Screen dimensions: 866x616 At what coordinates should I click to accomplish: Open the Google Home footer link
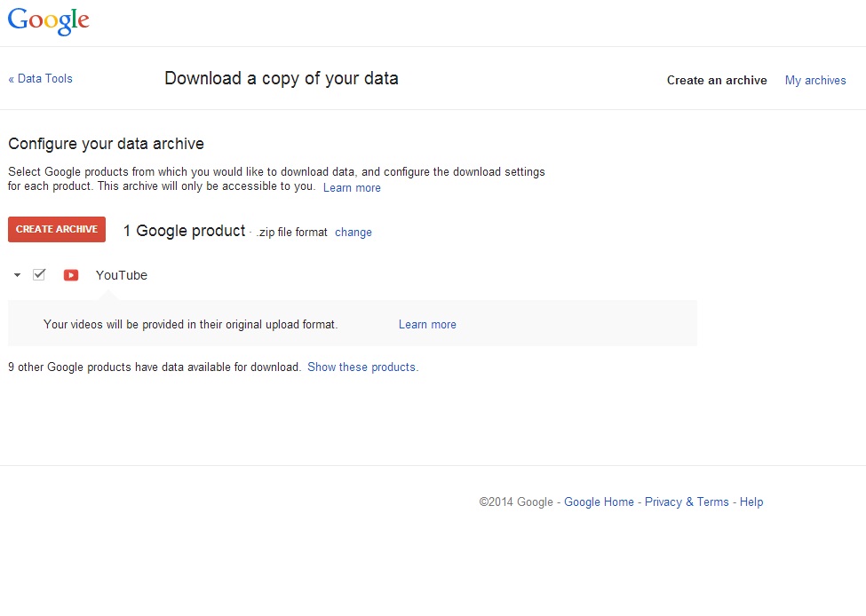[x=599, y=501]
